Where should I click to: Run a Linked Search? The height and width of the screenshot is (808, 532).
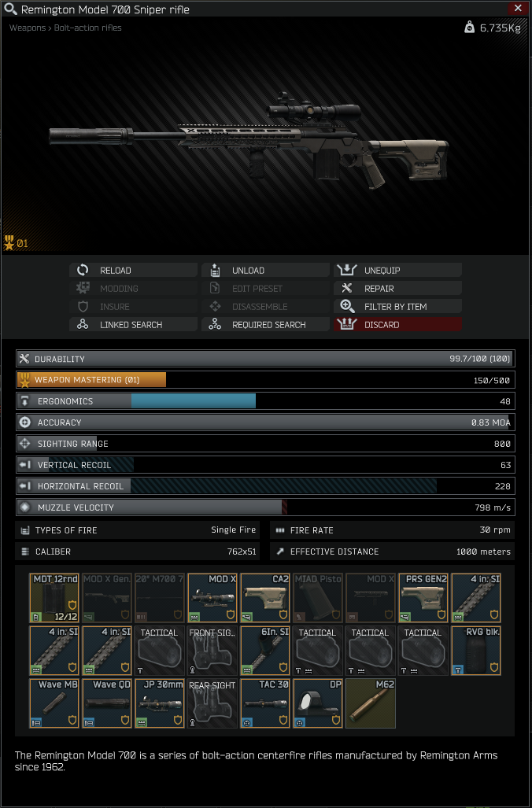coord(134,325)
